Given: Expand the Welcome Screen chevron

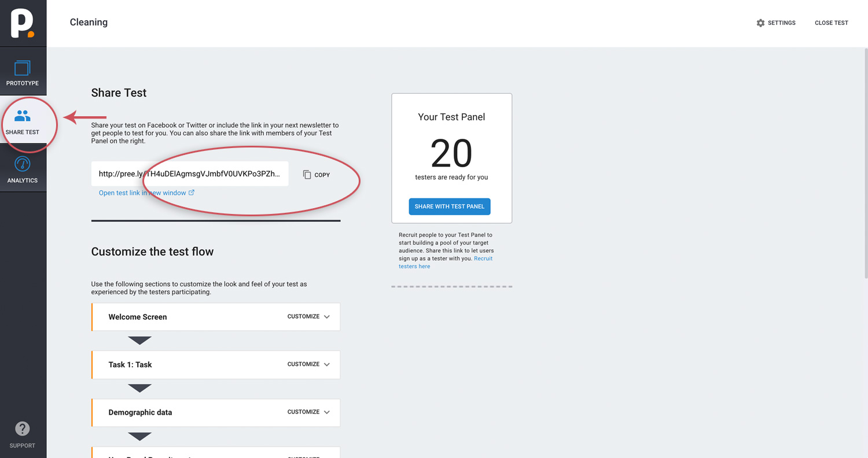Looking at the screenshot, I should (x=327, y=317).
